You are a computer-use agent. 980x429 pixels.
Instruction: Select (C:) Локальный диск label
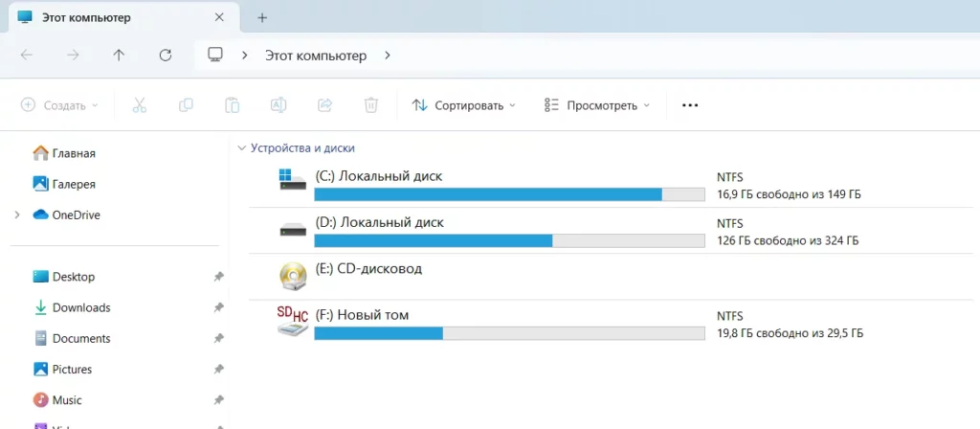point(379,176)
